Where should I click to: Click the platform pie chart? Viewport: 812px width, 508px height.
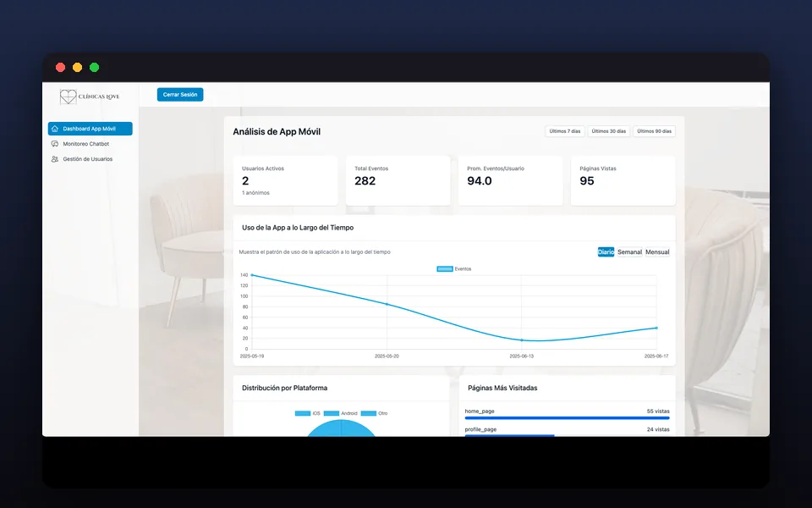point(341,428)
